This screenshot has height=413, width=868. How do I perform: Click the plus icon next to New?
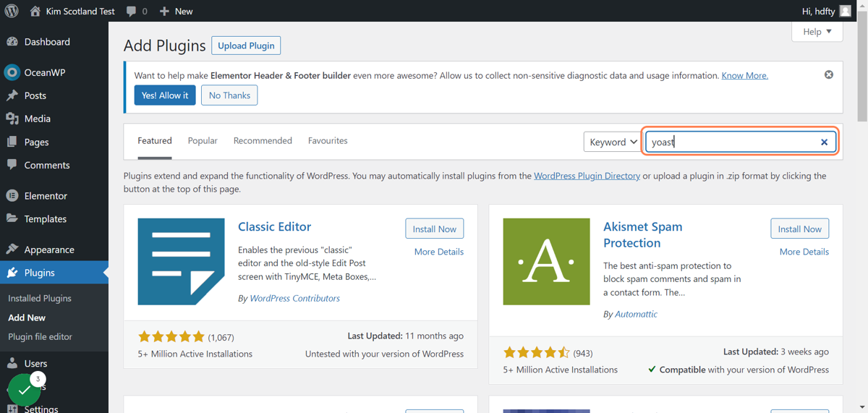[x=164, y=11]
